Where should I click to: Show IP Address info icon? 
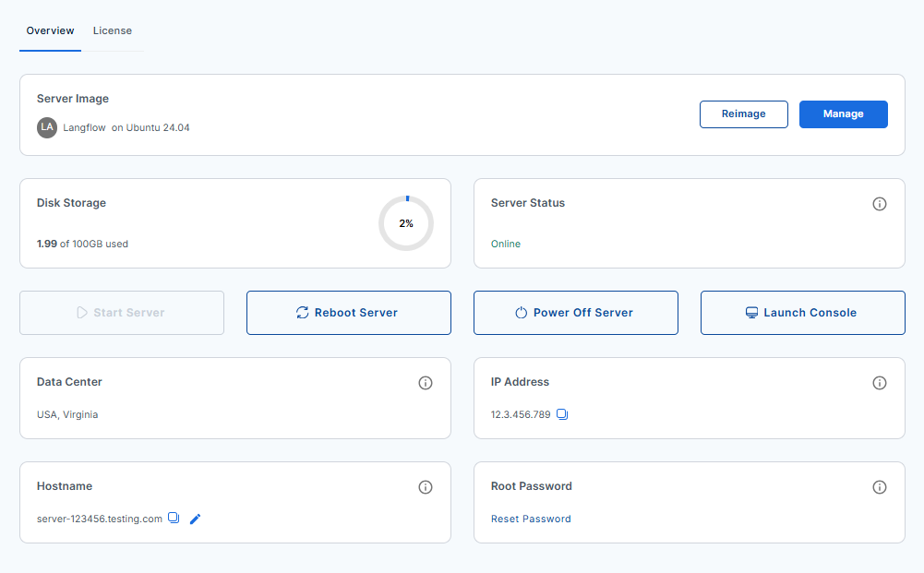pos(879,383)
